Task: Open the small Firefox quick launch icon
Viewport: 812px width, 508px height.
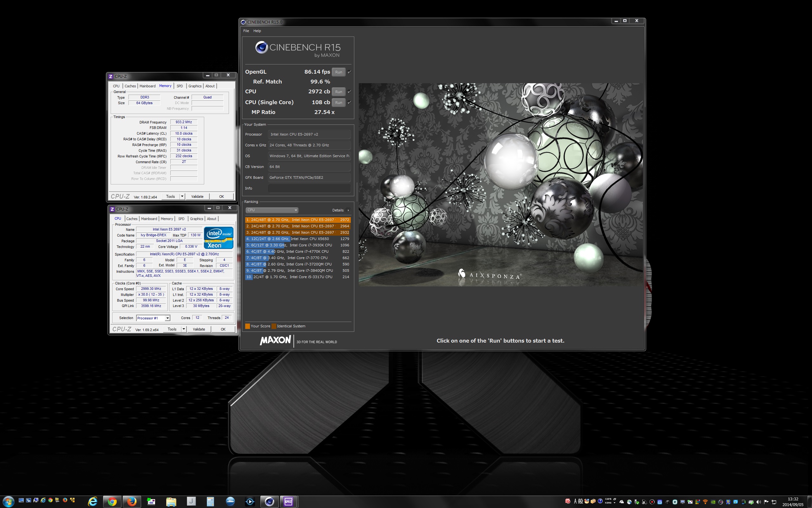Action: (x=65, y=500)
